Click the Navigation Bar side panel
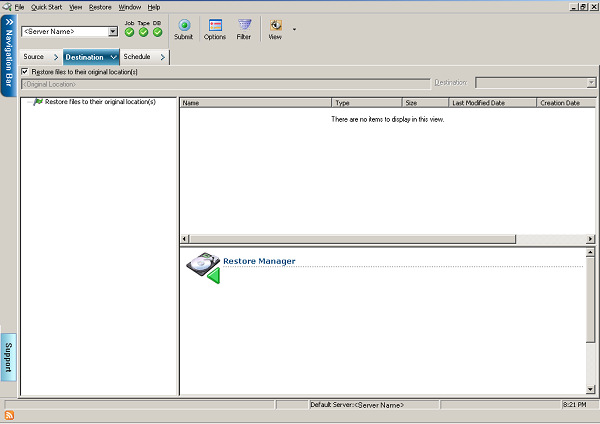600x424 pixels. tap(8, 55)
